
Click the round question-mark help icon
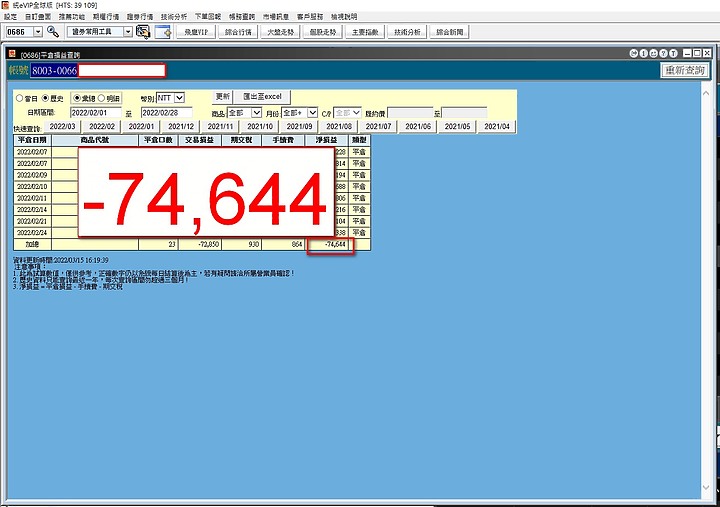(664, 54)
